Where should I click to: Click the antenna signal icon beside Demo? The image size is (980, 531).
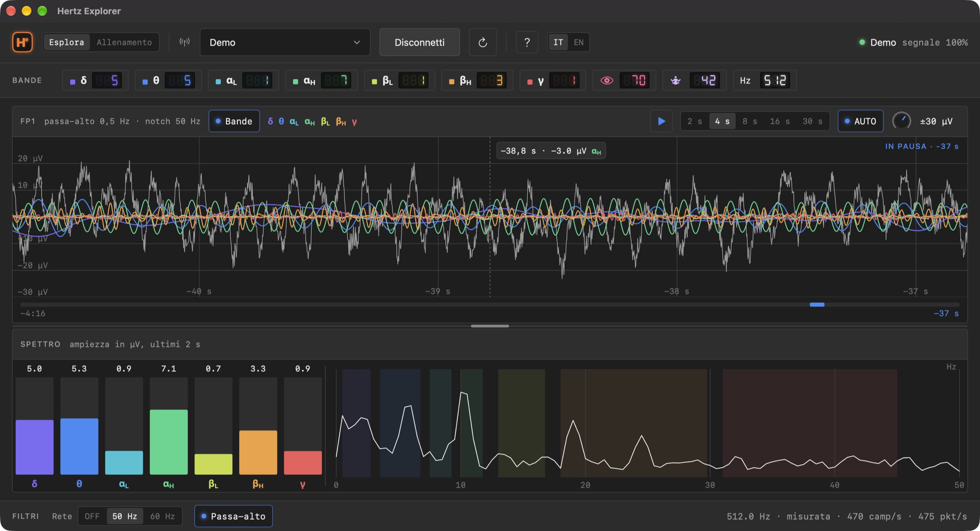[185, 42]
